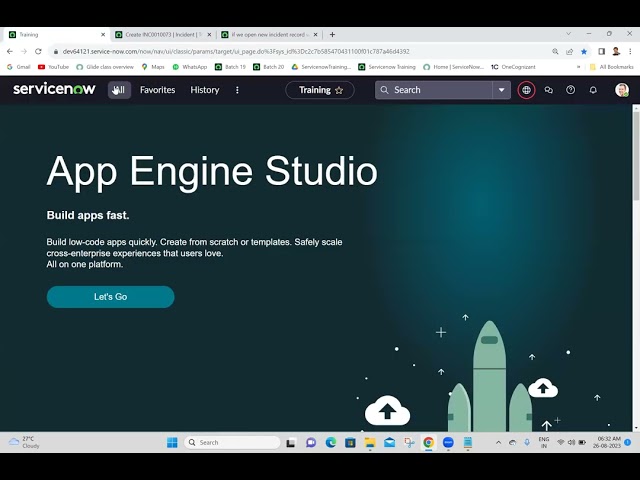Image resolution: width=640 pixels, height=480 pixels.
Task: Click the address bar URL
Action: click(x=236, y=51)
